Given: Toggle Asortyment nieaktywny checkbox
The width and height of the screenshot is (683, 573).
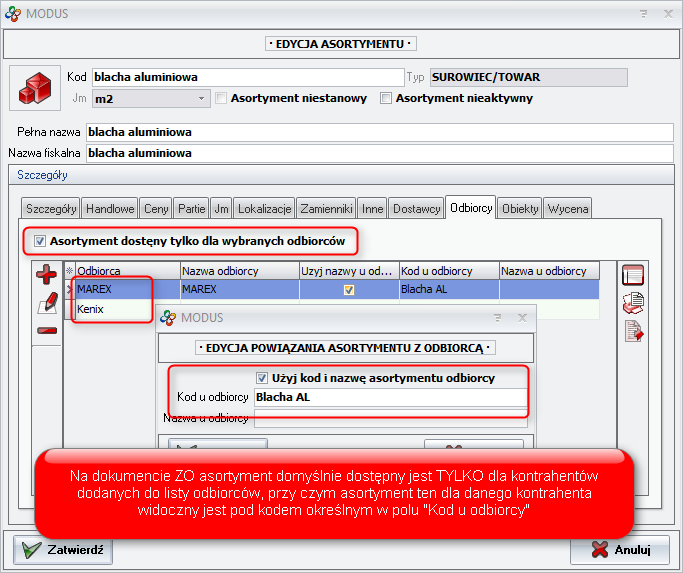Looking at the screenshot, I should click(385, 98).
